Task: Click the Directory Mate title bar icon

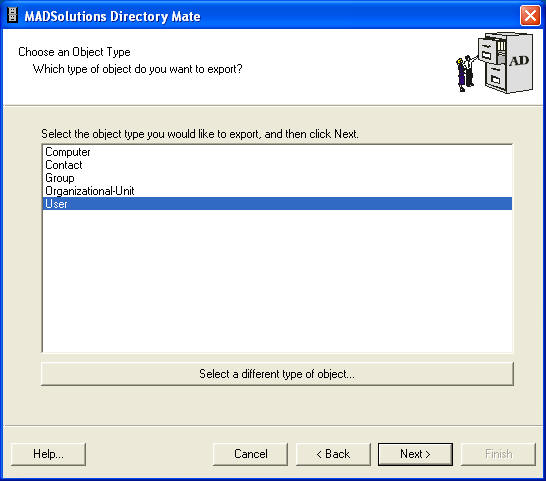Action: [x=13, y=15]
